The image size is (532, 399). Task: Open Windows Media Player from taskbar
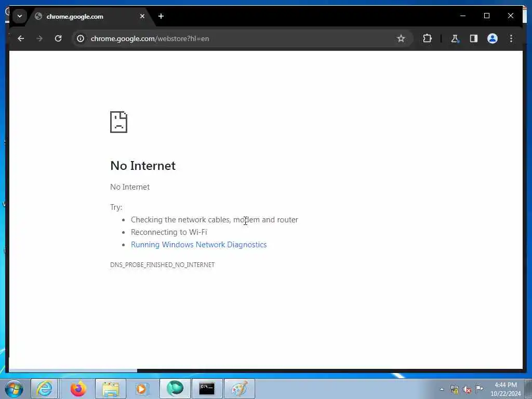click(x=142, y=389)
